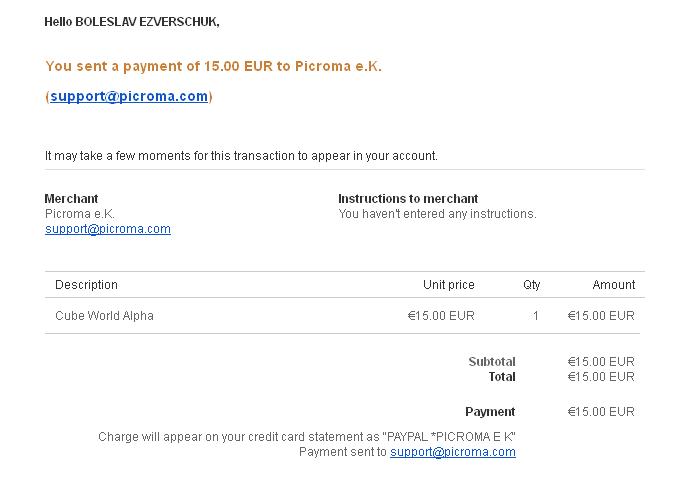Click the bold "Payment" label

pos(490,412)
